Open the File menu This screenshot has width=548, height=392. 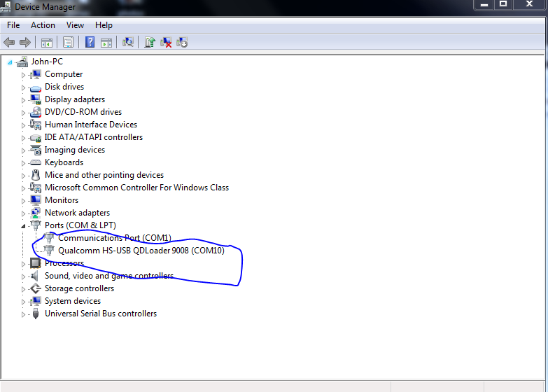pyautogui.click(x=13, y=25)
